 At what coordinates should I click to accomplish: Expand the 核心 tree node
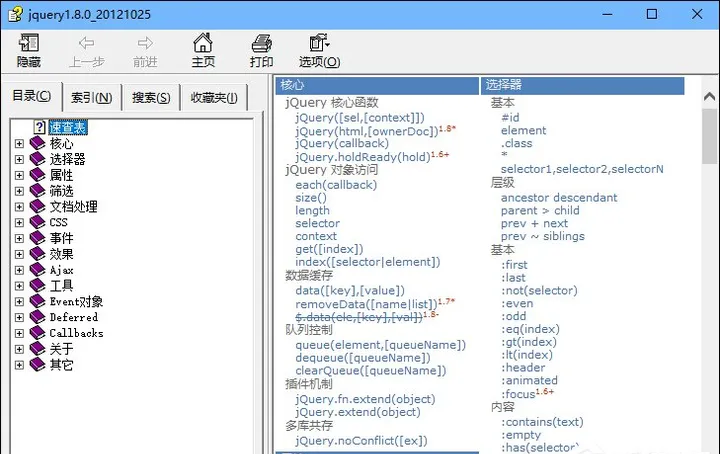[x=19, y=144]
